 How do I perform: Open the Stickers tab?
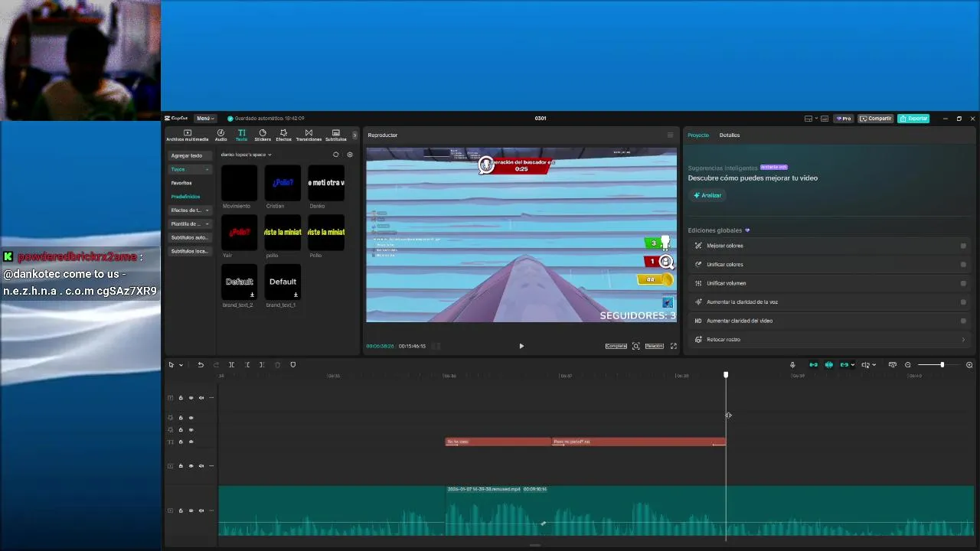[263, 135]
